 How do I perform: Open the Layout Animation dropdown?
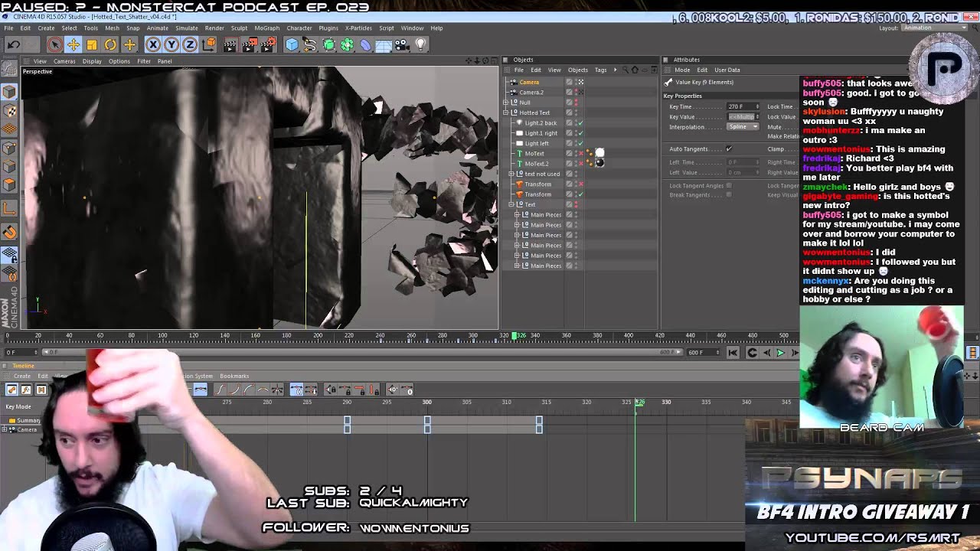934,28
